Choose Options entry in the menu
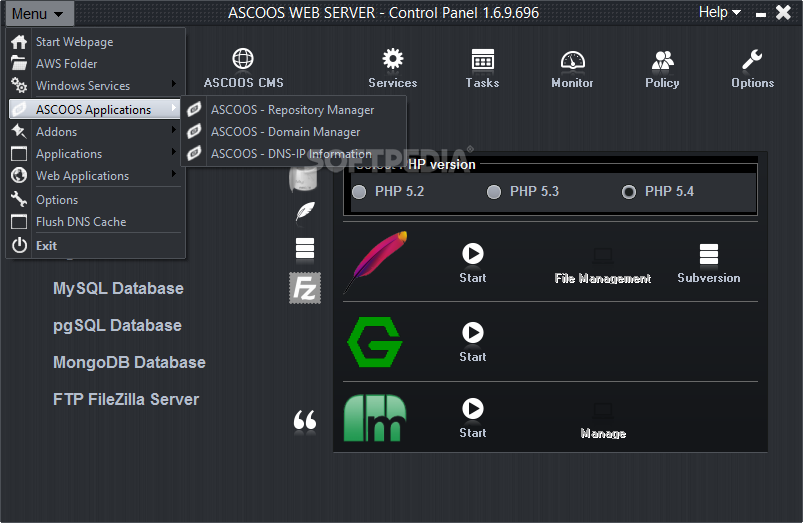This screenshot has width=803, height=523. tap(95, 200)
